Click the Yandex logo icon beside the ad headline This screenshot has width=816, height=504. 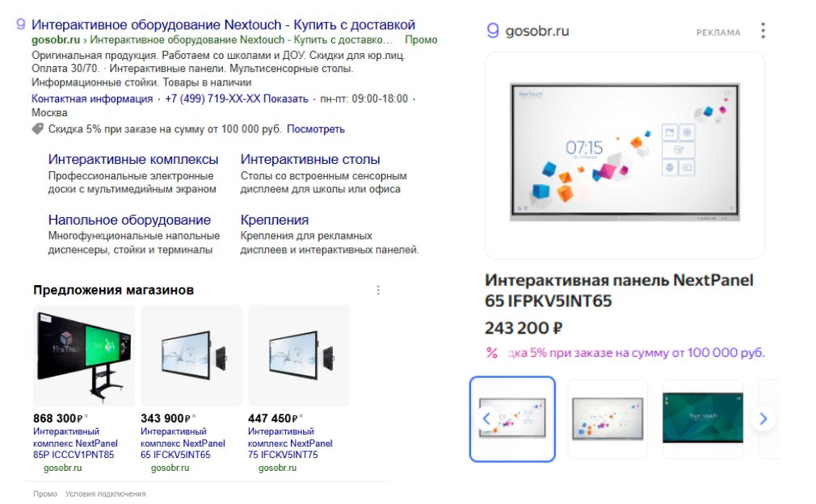pyautogui.click(x=20, y=24)
